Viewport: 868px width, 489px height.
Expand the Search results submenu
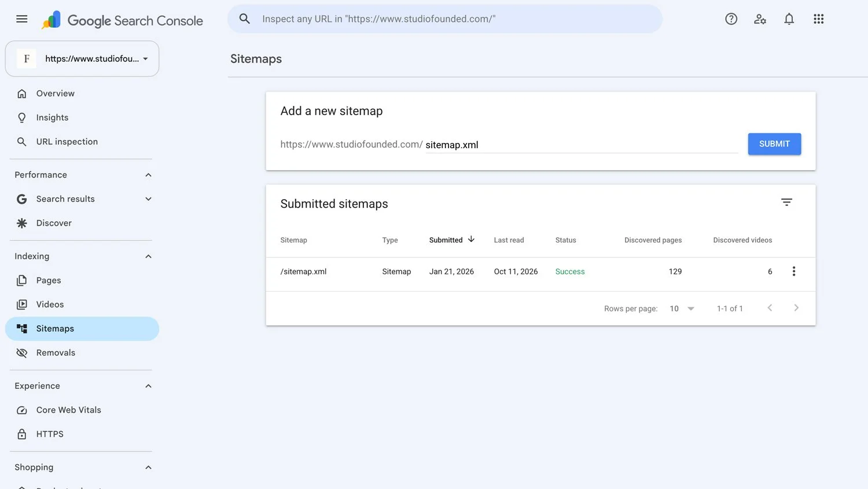click(x=148, y=199)
